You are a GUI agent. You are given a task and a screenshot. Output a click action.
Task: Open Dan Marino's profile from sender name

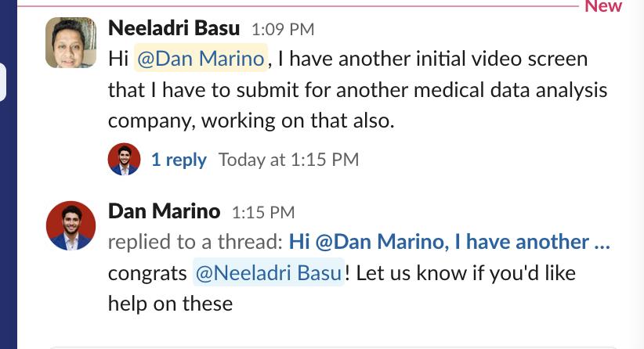[x=164, y=211]
